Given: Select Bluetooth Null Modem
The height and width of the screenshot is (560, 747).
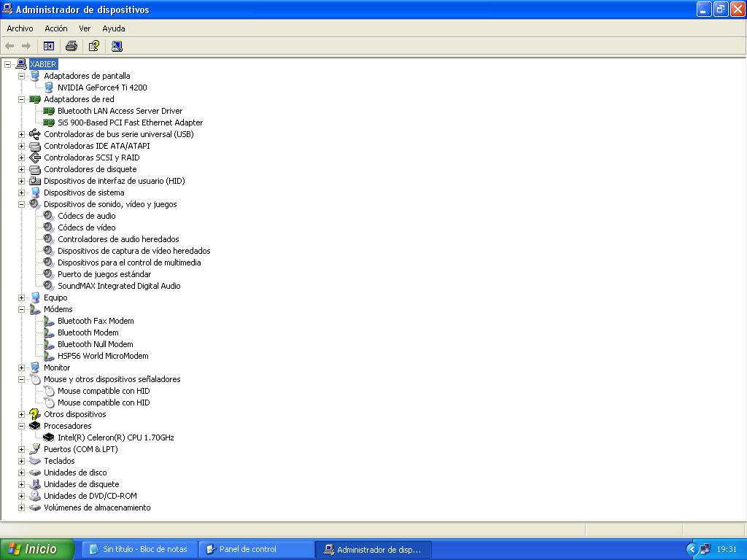Looking at the screenshot, I should point(96,344).
